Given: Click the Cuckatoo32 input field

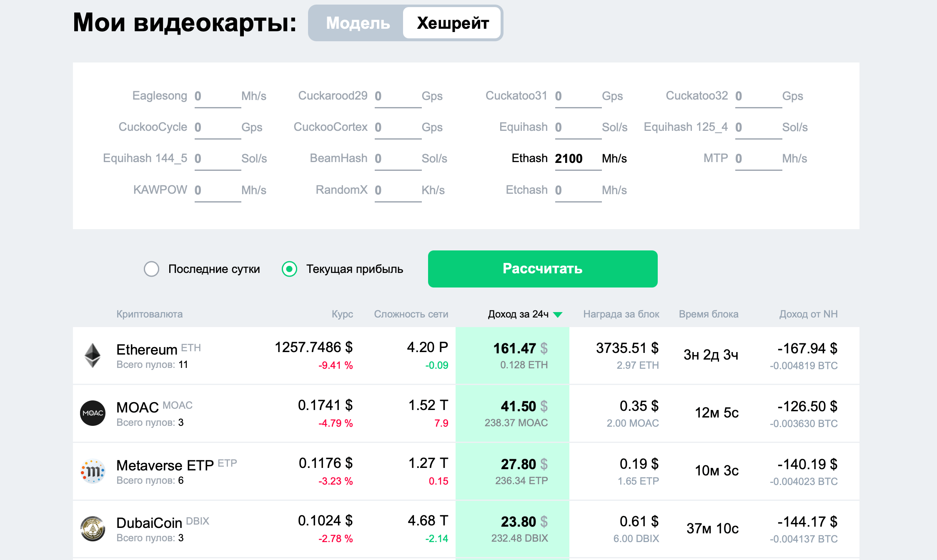Looking at the screenshot, I should (758, 96).
